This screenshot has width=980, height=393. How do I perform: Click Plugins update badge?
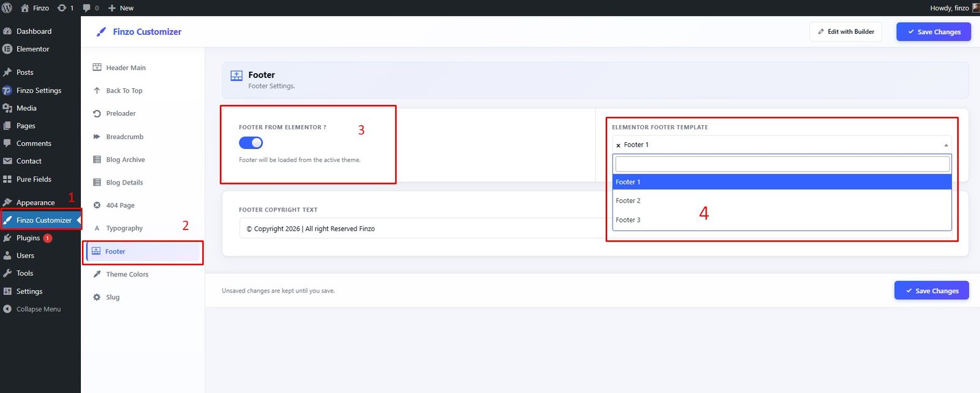tap(47, 238)
